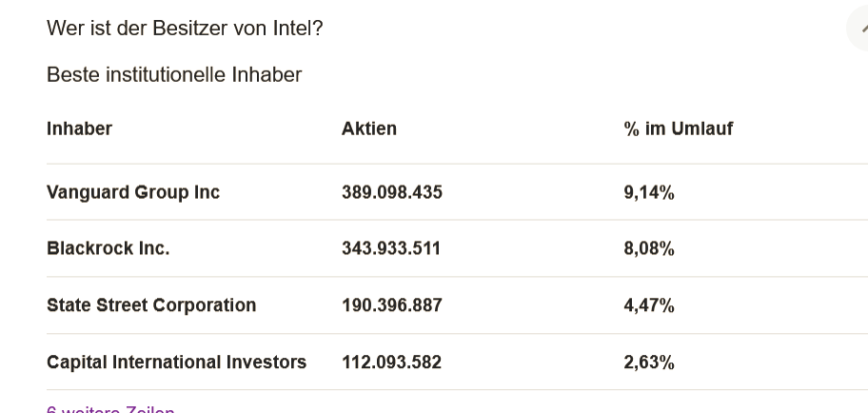Click the 4,47% value for State Street
The width and height of the screenshot is (868, 413).
649,305
